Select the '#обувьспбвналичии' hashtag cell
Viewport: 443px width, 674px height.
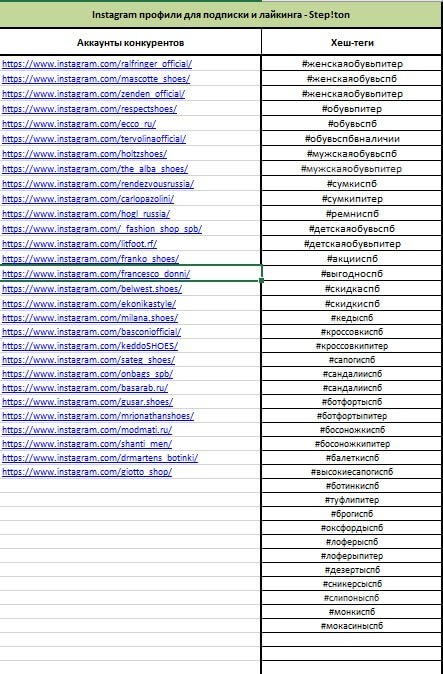pyautogui.click(x=352, y=139)
